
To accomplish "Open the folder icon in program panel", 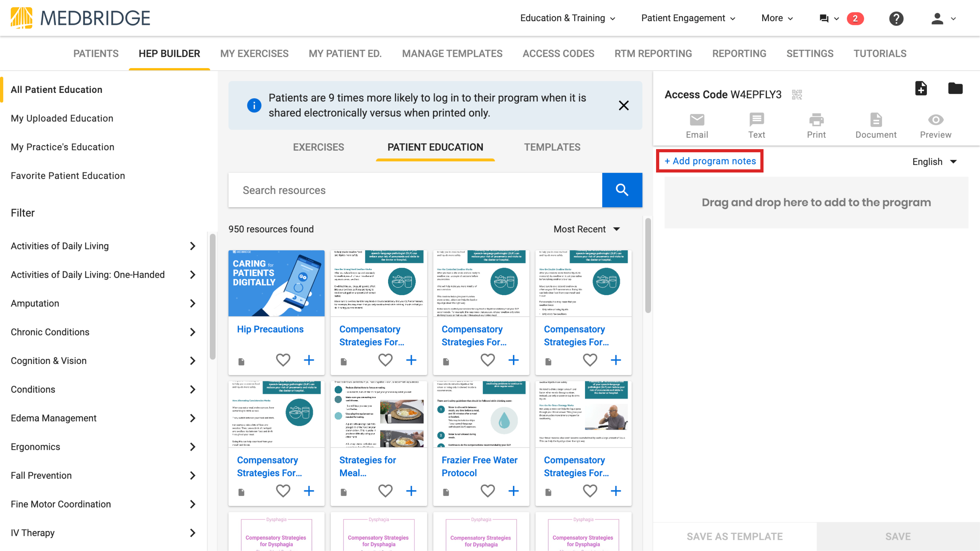I will tap(955, 88).
